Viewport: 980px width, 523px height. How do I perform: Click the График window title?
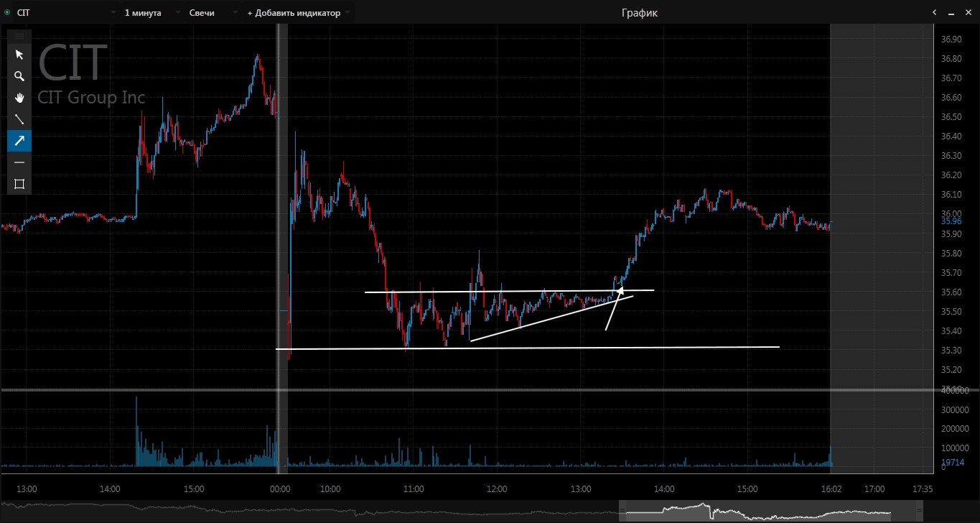(x=639, y=12)
